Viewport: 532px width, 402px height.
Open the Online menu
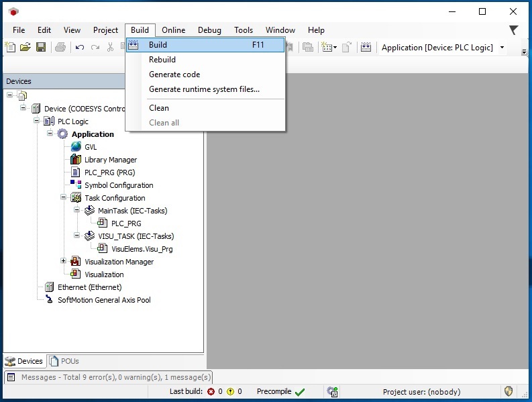173,30
